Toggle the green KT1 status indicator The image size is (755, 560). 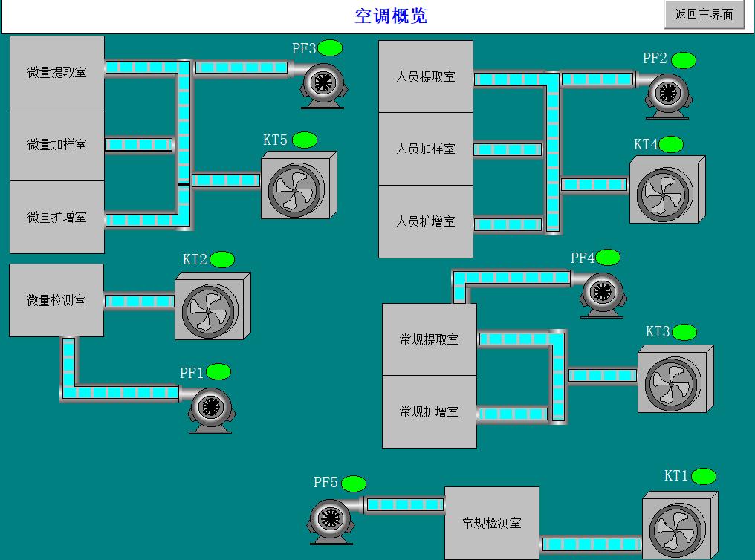pos(703,476)
